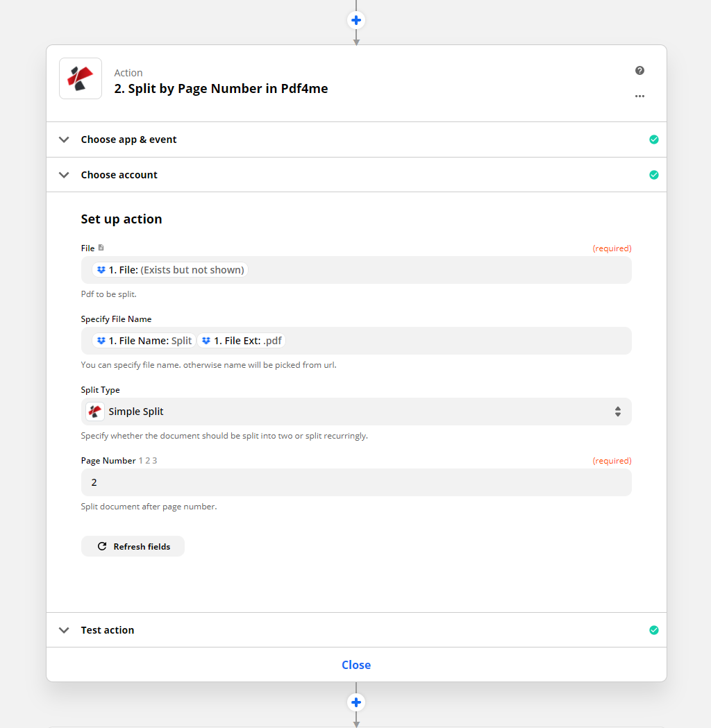Open the help question mark icon

click(x=639, y=70)
